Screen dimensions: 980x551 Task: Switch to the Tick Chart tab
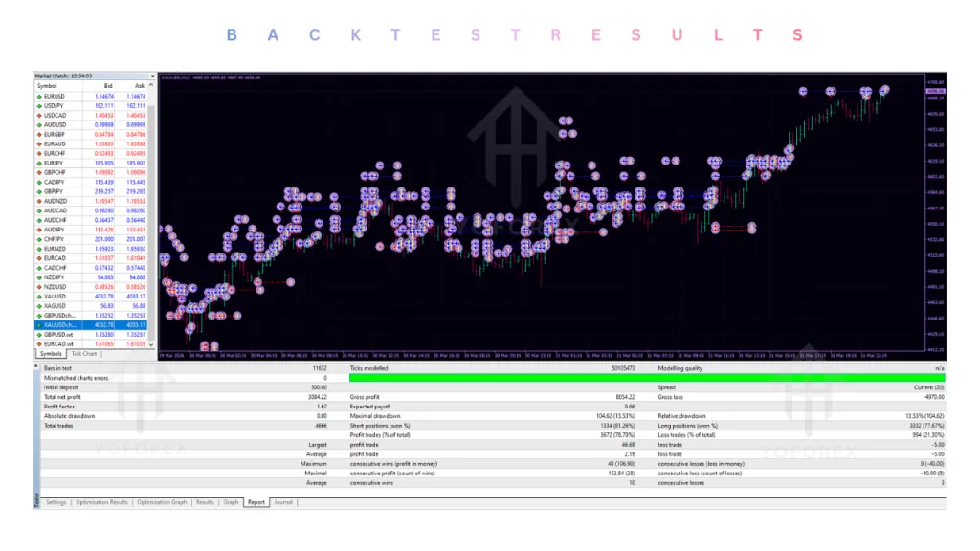point(84,354)
